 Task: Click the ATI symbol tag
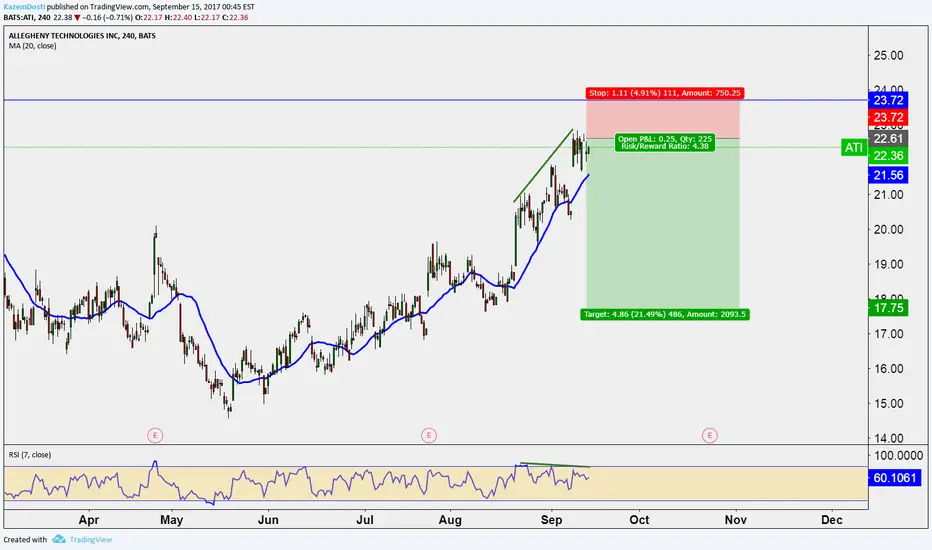pyautogui.click(x=854, y=147)
